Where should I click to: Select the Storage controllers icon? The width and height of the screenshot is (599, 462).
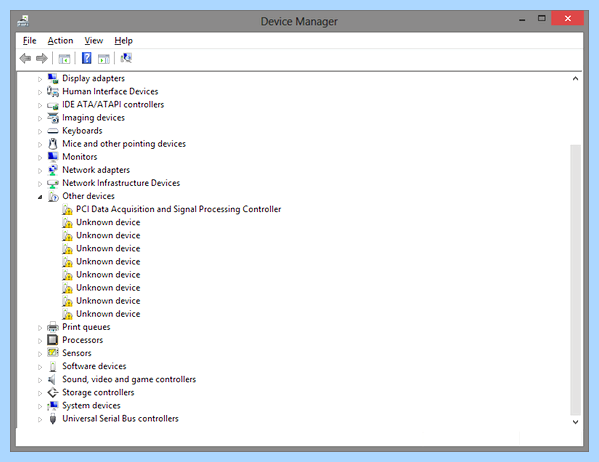point(53,392)
